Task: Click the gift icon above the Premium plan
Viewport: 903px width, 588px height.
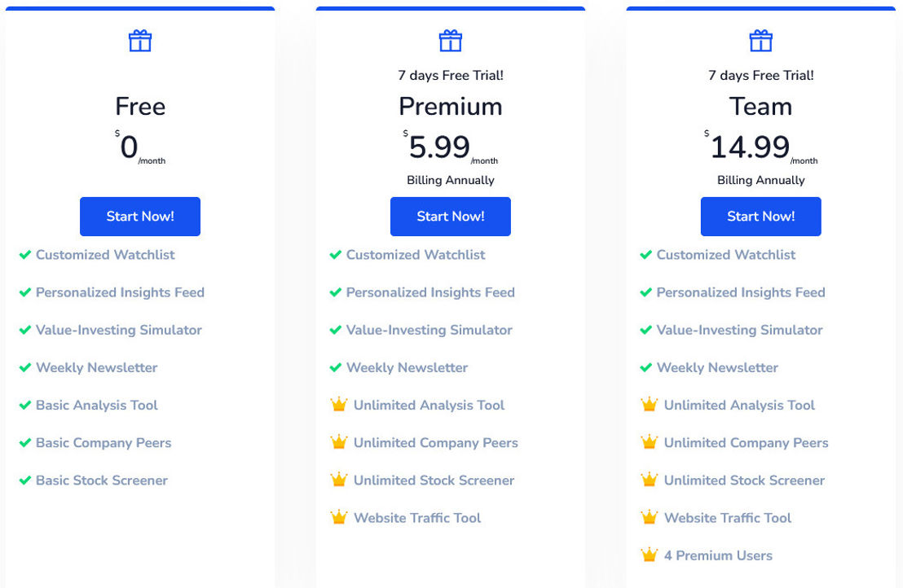Action: pos(451,41)
